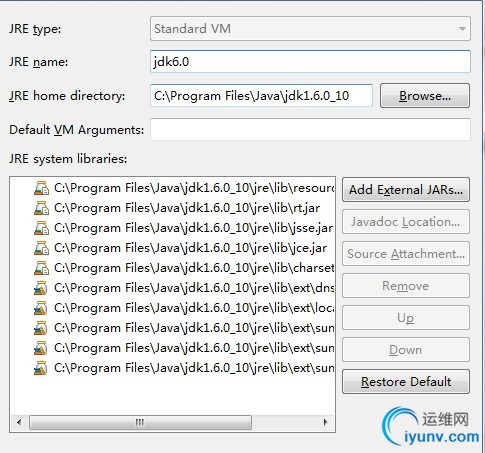
Task: Click the jar icon beside the rt.jar entry
Action: point(41,208)
